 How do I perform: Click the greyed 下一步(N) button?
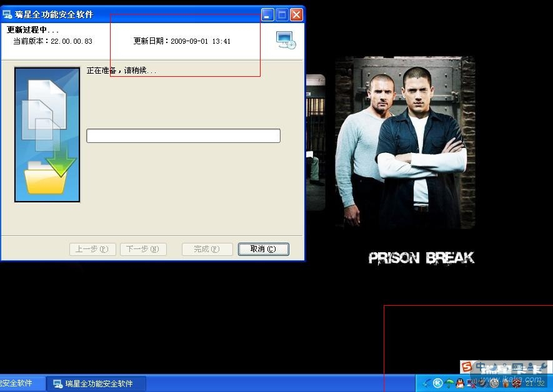point(143,249)
